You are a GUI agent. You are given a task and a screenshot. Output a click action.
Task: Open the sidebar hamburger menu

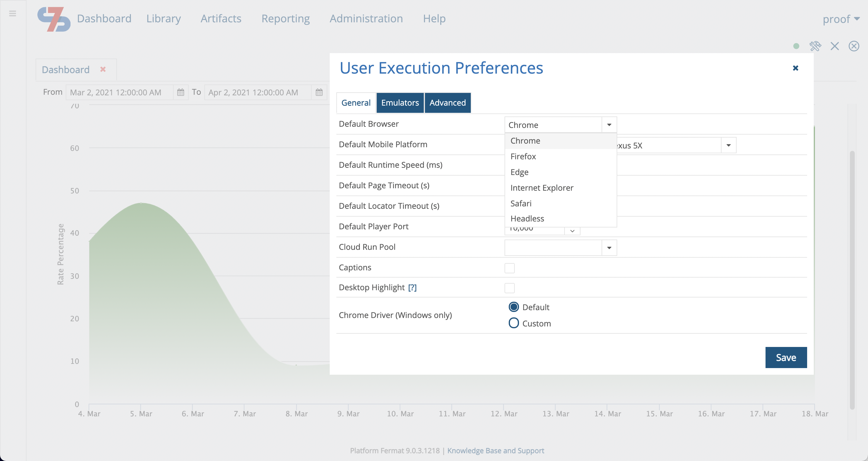coord(13,13)
